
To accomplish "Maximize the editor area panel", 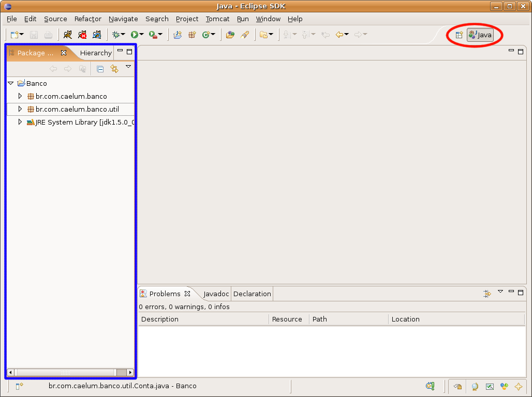I will pos(521,52).
